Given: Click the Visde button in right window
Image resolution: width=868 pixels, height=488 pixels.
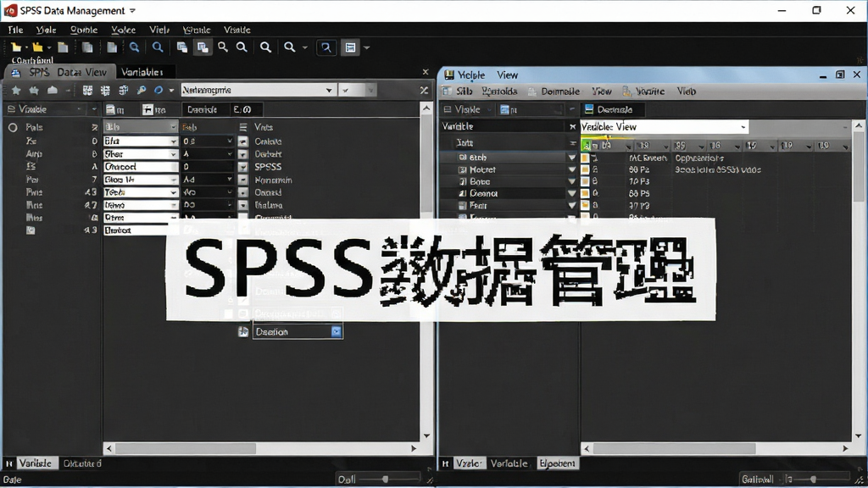Looking at the screenshot, I should point(467,109).
